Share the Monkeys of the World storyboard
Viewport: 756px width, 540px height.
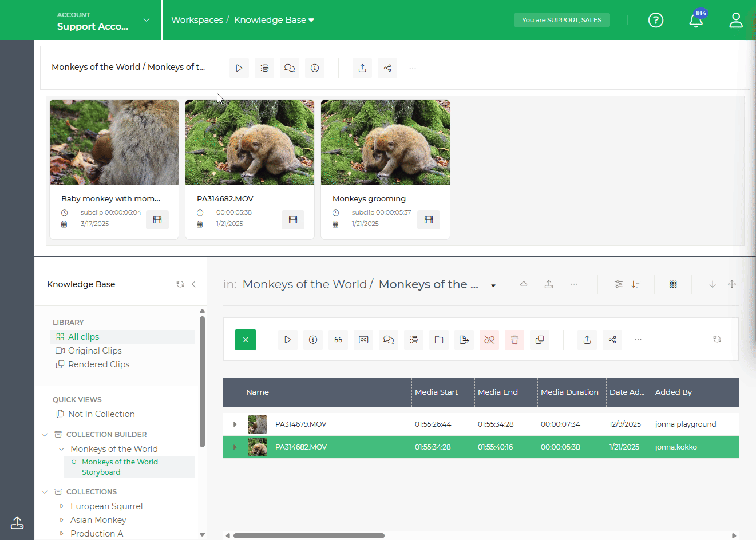click(387, 67)
